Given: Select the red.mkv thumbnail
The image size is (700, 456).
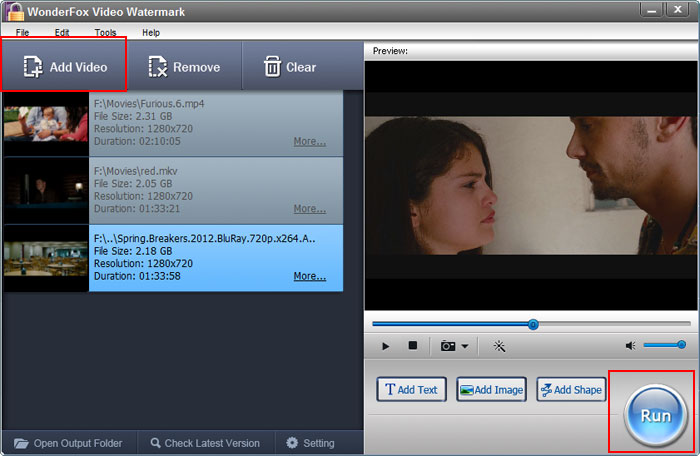Looking at the screenshot, I should (46, 191).
